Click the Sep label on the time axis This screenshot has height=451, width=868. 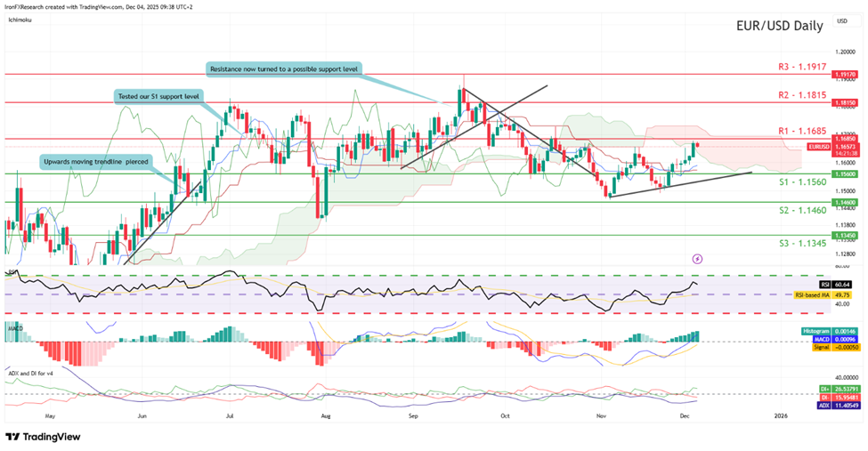[412, 415]
